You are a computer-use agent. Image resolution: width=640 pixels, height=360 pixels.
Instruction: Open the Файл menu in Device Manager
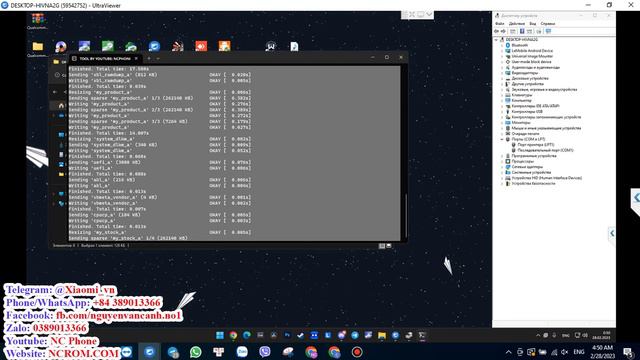click(x=500, y=24)
